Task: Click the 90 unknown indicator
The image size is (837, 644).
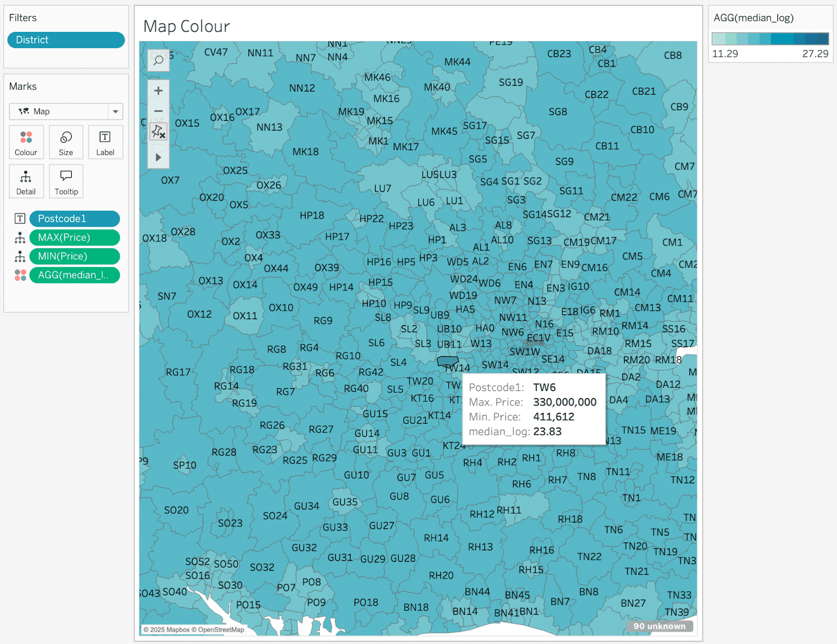Action: pyautogui.click(x=659, y=626)
